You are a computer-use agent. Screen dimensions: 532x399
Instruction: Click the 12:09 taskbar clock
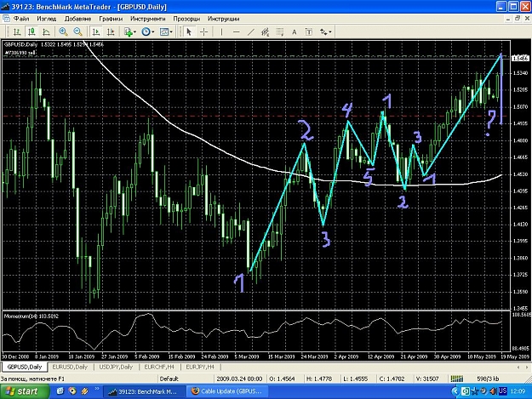point(518,391)
